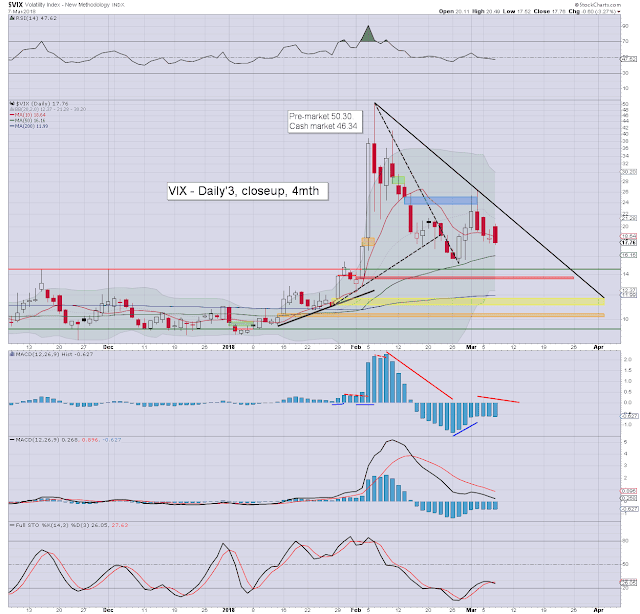Click the orange horizontal support band
Viewport: 640px width, 614px height.
click(441, 315)
